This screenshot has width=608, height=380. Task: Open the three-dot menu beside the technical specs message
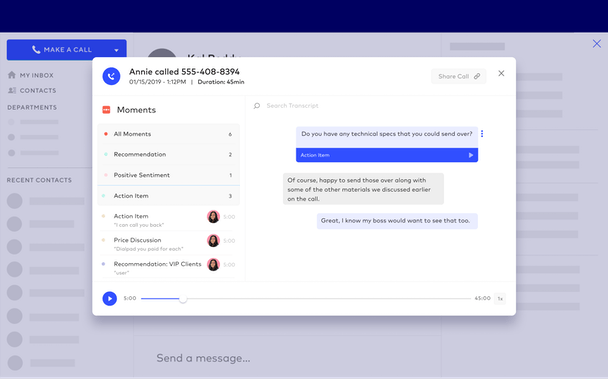click(482, 134)
